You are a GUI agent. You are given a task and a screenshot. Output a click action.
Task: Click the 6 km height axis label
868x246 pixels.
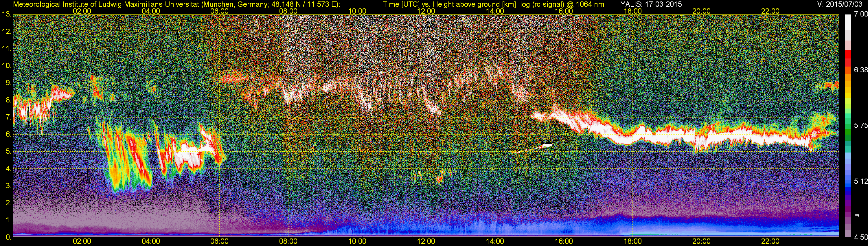point(8,135)
